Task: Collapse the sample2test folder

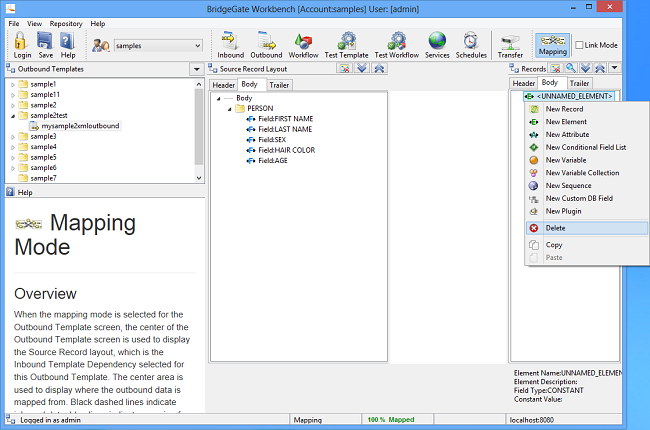Action: click(13, 116)
